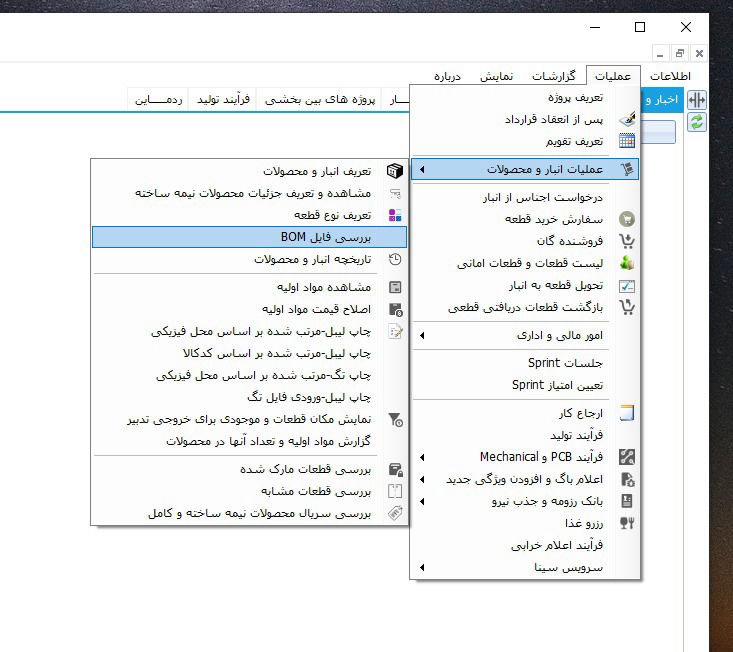Click the fork and knife icon beside رزرو غذا

627,523
